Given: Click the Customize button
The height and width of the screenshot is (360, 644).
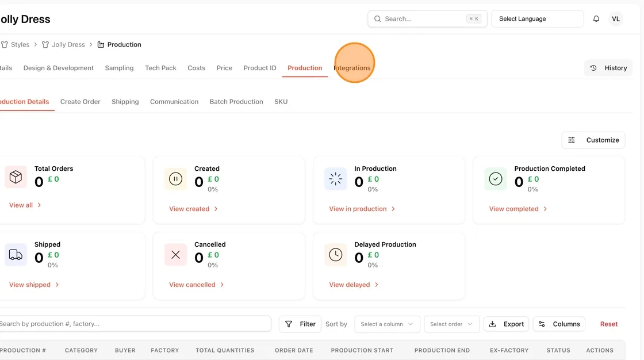Looking at the screenshot, I should [593, 140].
